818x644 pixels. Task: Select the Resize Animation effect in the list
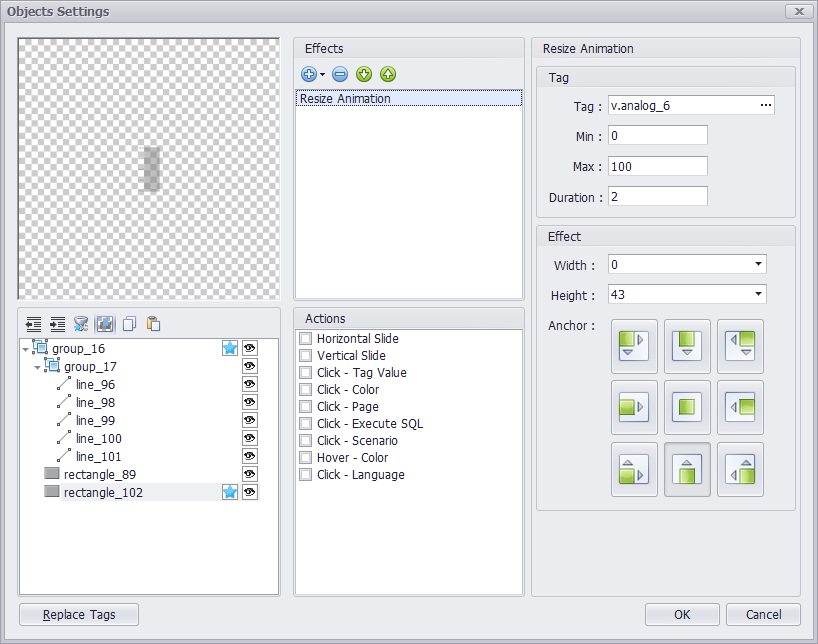click(408, 98)
